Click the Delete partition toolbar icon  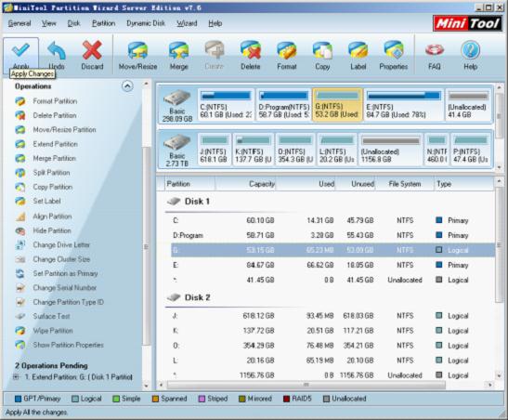pos(251,51)
